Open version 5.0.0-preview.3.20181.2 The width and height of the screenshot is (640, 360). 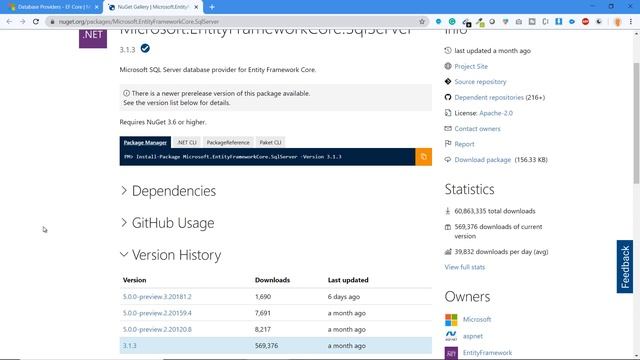pos(157,297)
